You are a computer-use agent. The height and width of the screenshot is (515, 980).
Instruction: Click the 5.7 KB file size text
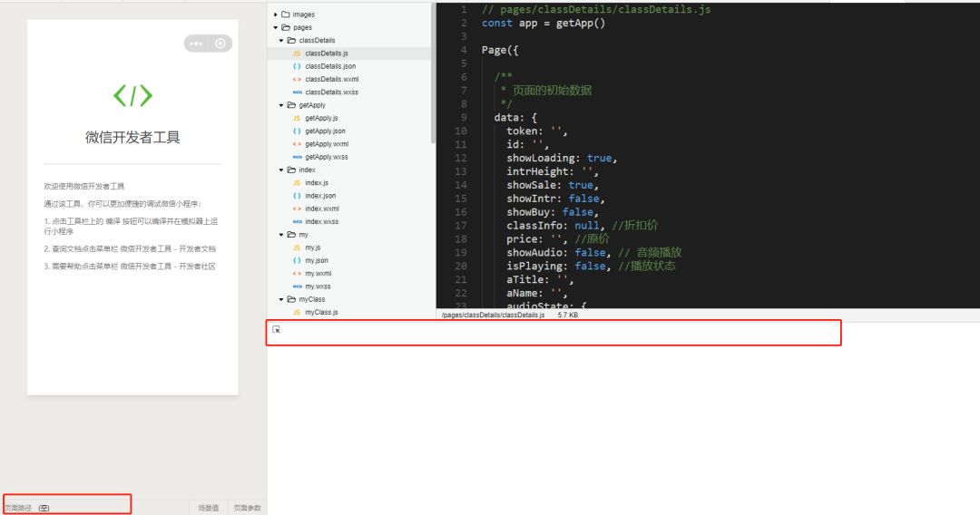[568, 316]
